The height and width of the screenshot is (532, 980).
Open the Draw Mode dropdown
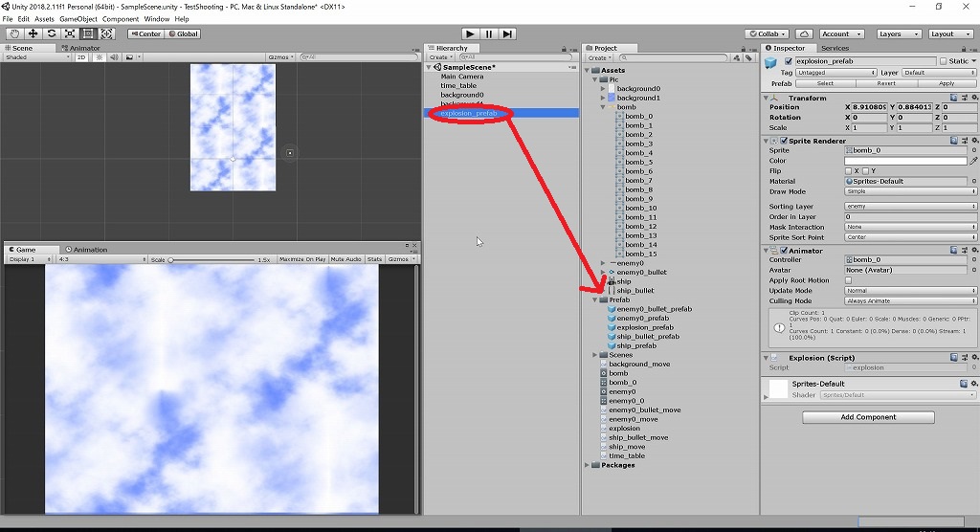coord(911,191)
